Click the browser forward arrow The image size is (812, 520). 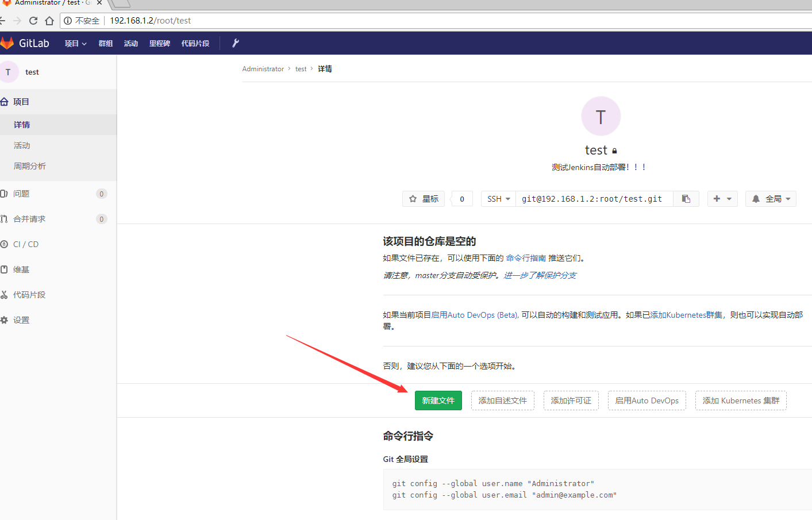tap(17, 21)
